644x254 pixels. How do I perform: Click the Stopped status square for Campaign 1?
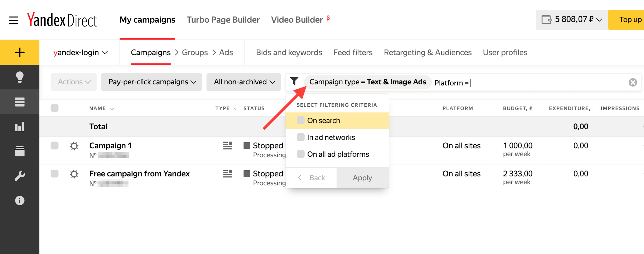coord(247,146)
